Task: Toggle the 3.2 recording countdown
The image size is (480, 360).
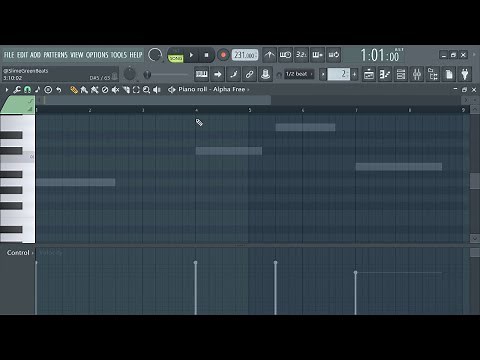Action: (301, 55)
